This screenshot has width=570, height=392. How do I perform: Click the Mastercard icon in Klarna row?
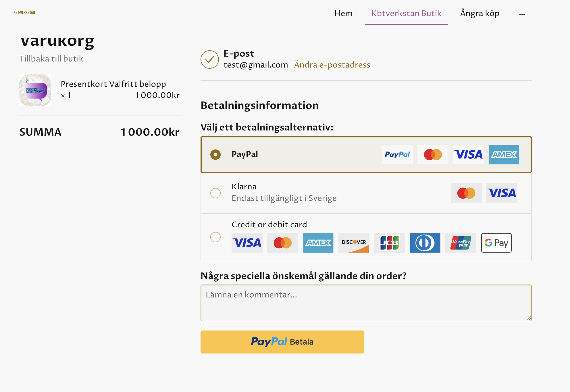click(466, 193)
